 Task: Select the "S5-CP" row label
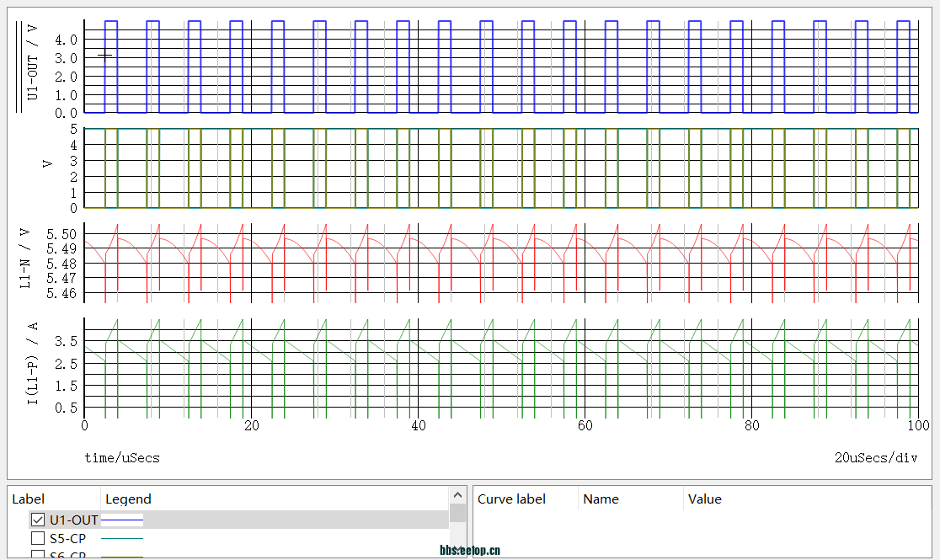tap(67, 538)
